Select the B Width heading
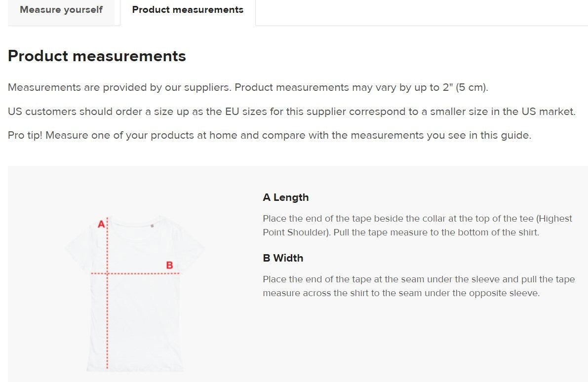Viewport: 588px width, 382px height. [x=282, y=258]
